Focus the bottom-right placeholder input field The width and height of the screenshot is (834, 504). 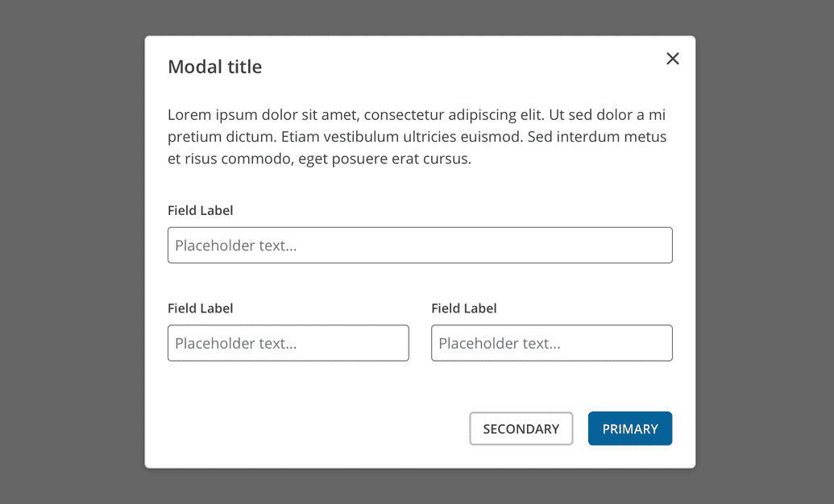click(551, 343)
